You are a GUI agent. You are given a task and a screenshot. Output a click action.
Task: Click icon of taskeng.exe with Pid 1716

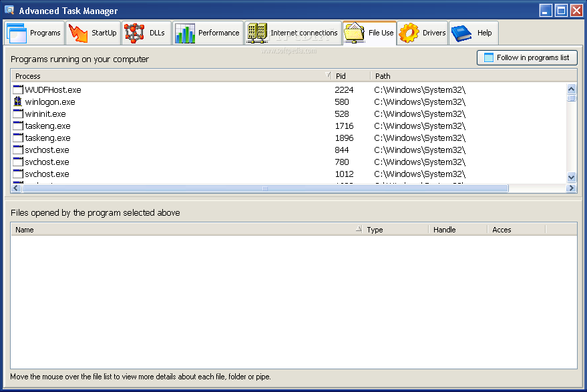click(18, 126)
